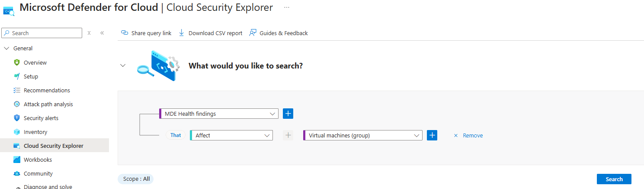Click the Inventory cube icon
Screen dimensions: 644x189
[x=17, y=132]
